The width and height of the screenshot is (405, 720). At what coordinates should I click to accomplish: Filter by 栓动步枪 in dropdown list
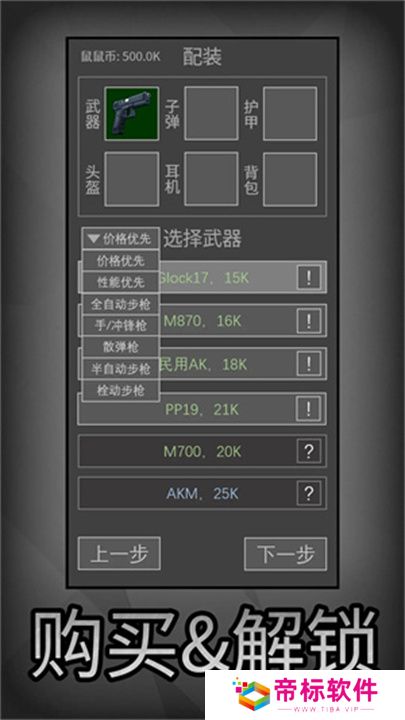tap(121, 391)
